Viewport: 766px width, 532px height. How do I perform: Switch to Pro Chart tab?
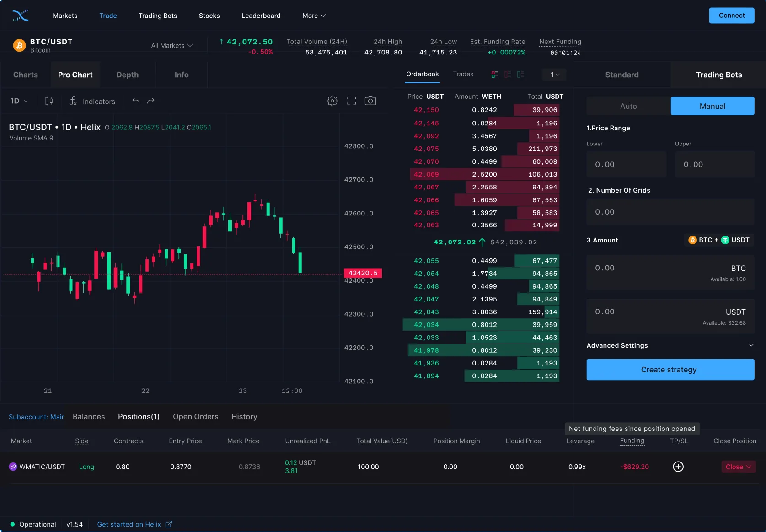pos(75,75)
